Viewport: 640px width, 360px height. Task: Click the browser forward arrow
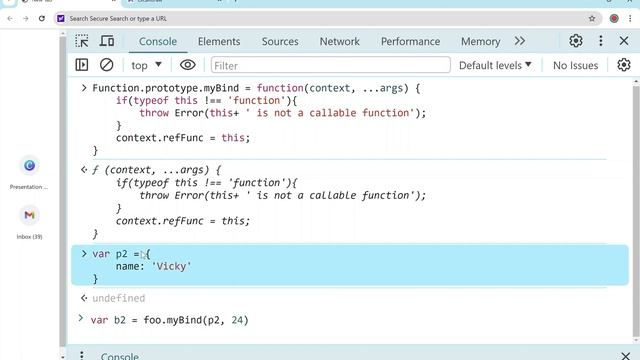(x=25, y=18)
